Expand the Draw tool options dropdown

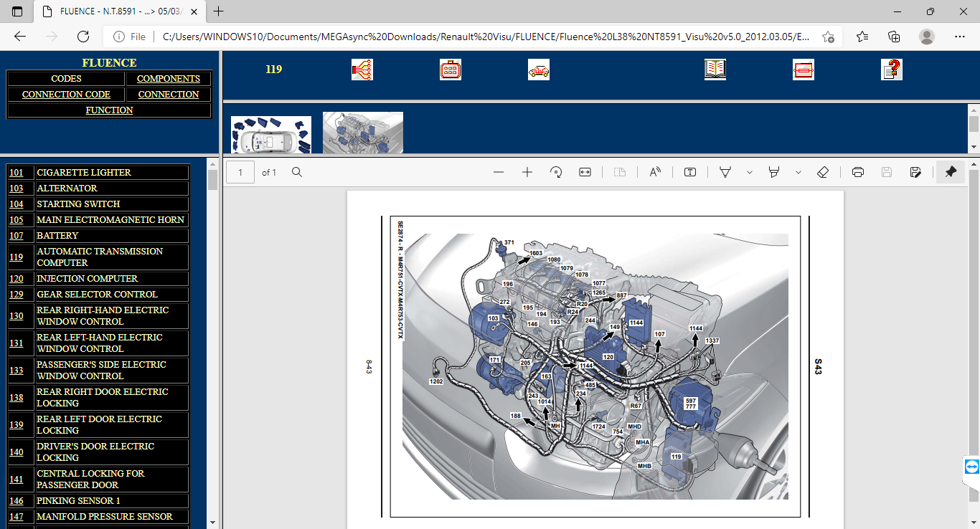pos(750,172)
